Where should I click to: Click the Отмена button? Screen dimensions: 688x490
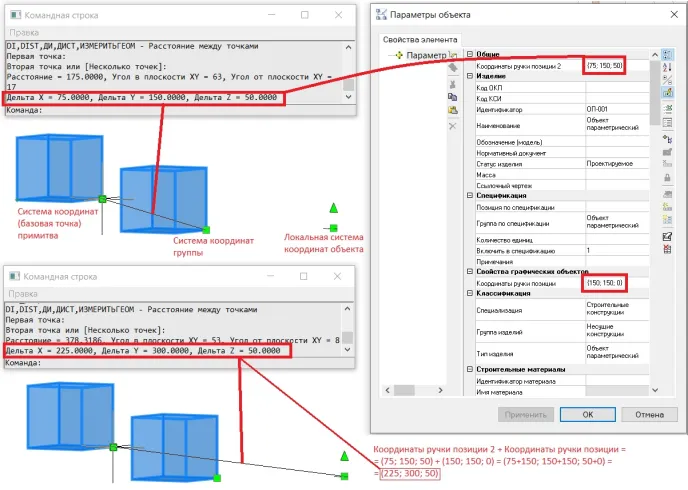click(x=649, y=413)
